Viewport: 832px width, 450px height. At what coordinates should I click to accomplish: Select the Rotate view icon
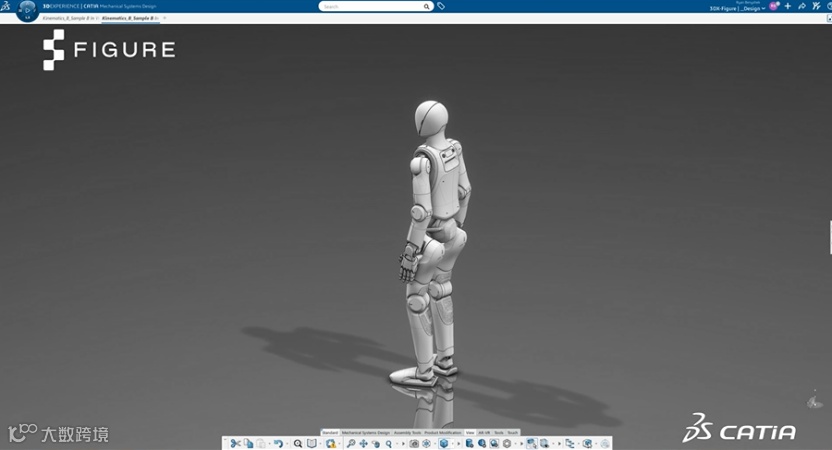pos(376,444)
